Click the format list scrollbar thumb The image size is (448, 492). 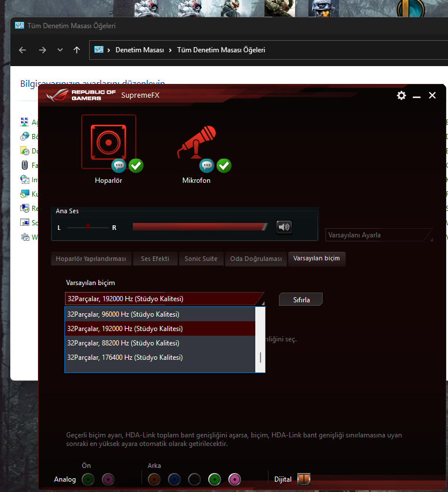click(x=261, y=358)
